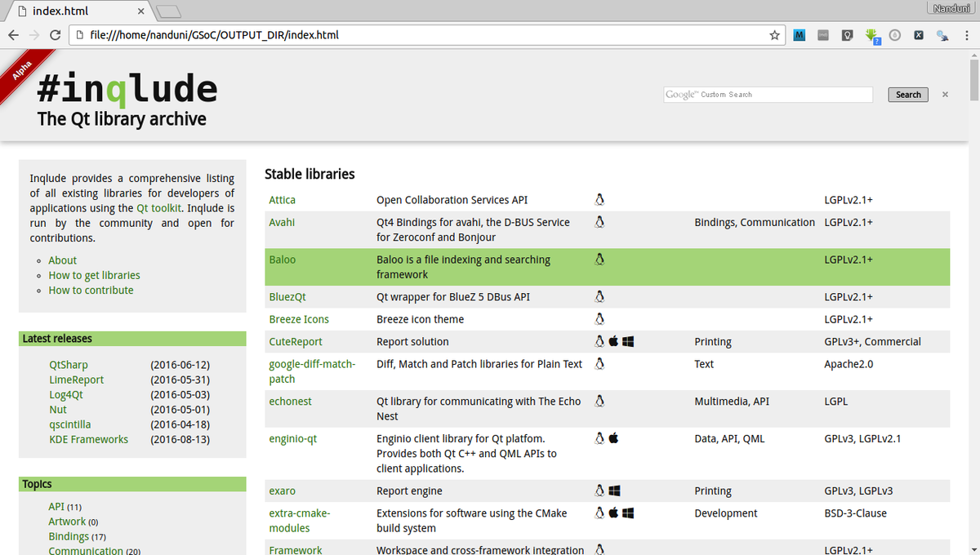Viewport: 980px width, 555px height.
Task: Clear search with the × button
Action: (x=945, y=95)
